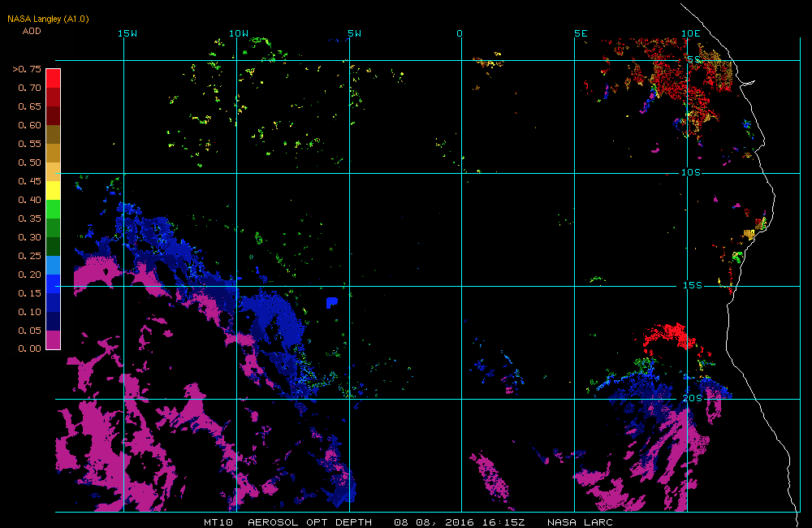Viewport: 812px width, 528px height.
Task: Click the '0.35' legend value
Action: click(x=29, y=219)
